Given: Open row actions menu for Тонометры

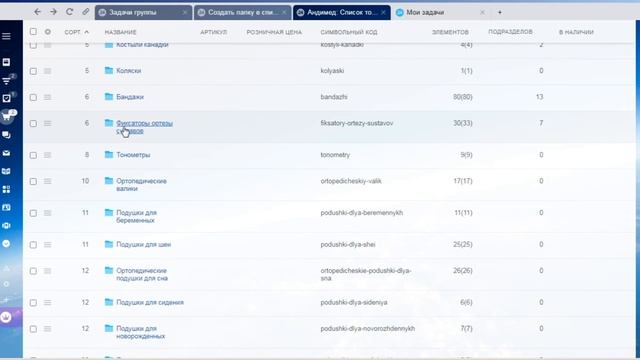Looking at the screenshot, I should [x=48, y=155].
